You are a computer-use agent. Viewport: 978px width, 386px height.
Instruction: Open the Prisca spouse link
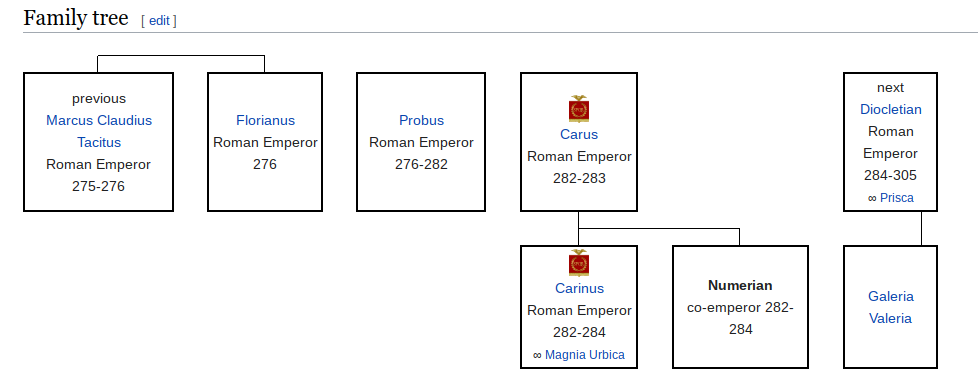(896, 198)
